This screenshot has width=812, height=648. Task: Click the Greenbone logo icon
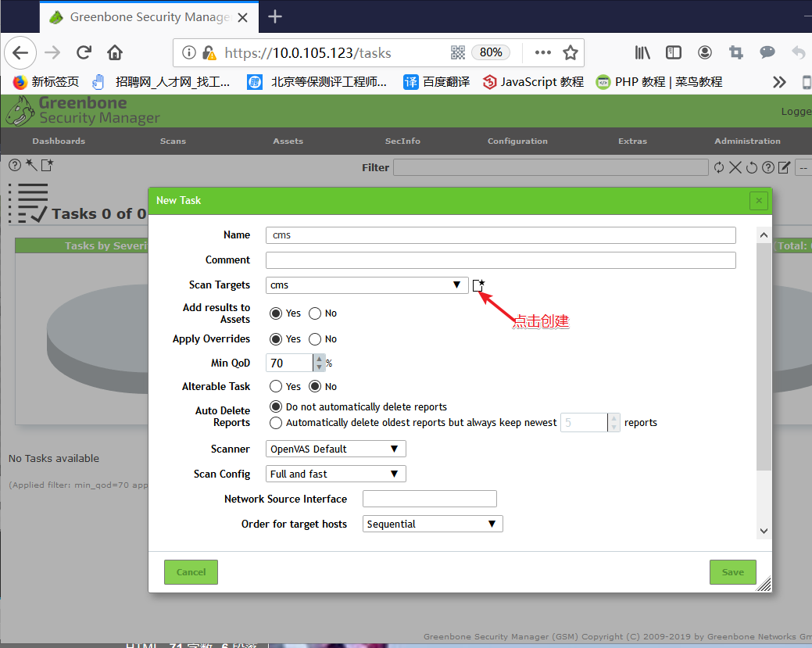coord(21,111)
